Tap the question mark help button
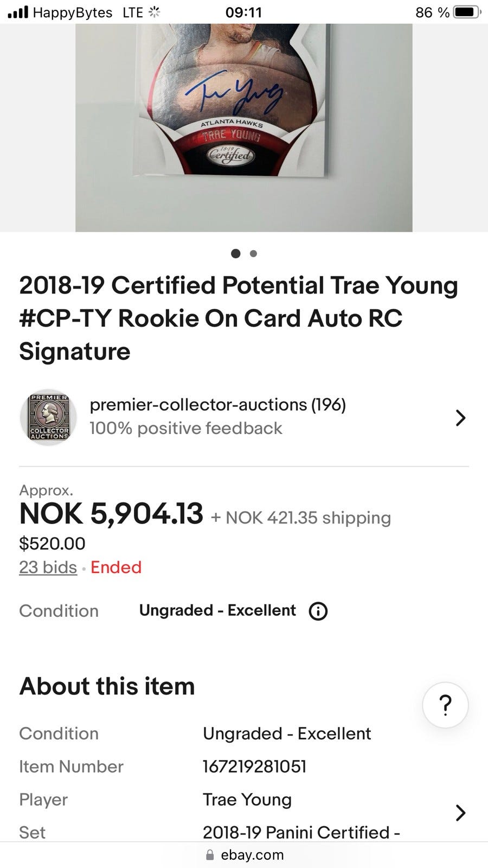This screenshot has width=488, height=868. click(x=445, y=705)
